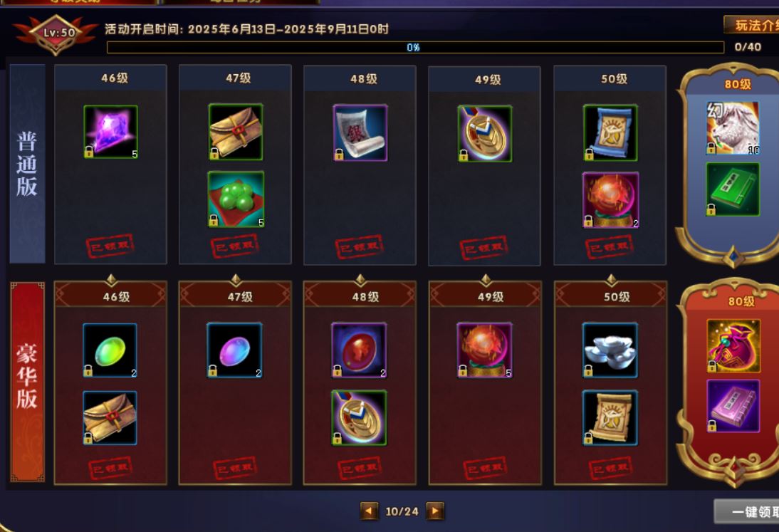Click the rainbow green gem at deluxe 46

click(x=110, y=350)
